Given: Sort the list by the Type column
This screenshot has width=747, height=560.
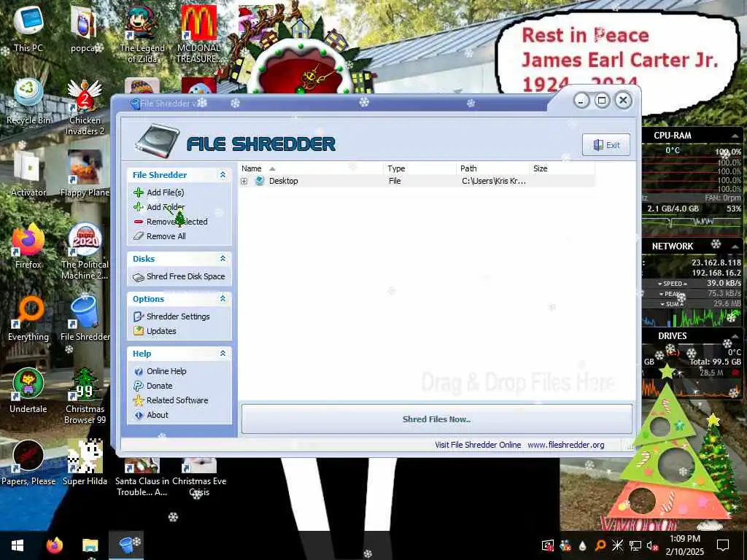Looking at the screenshot, I should pyautogui.click(x=419, y=168).
